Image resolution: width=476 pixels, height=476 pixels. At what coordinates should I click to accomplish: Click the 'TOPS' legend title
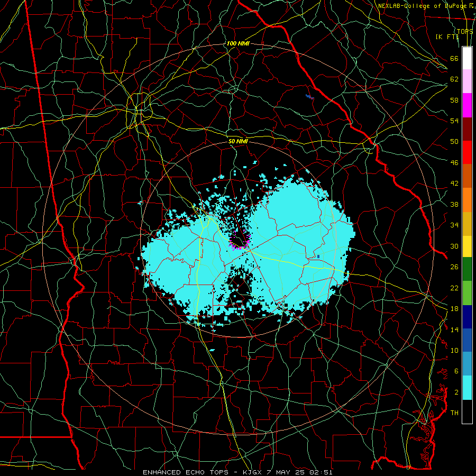[x=465, y=31]
